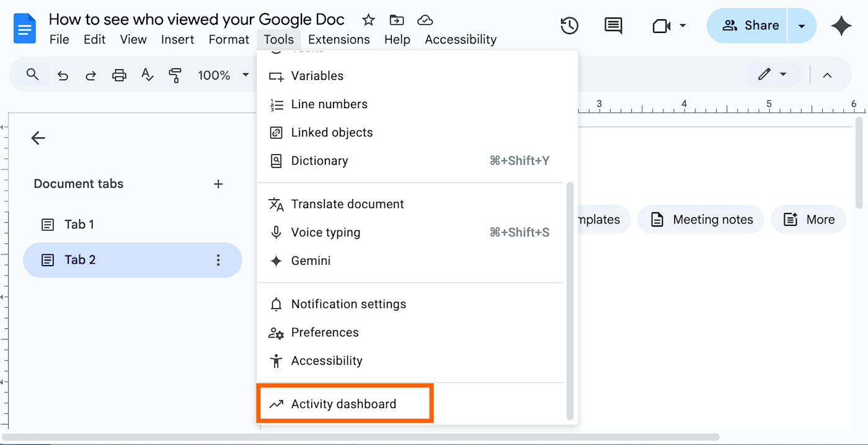Open Activity dashboard
The height and width of the screenshot is (445, 868).
click(410, 404)
